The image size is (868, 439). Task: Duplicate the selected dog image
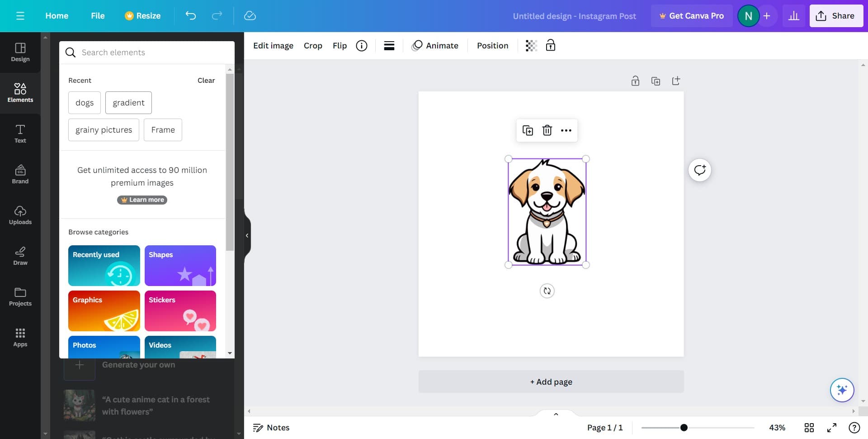[x=528, y=130]
